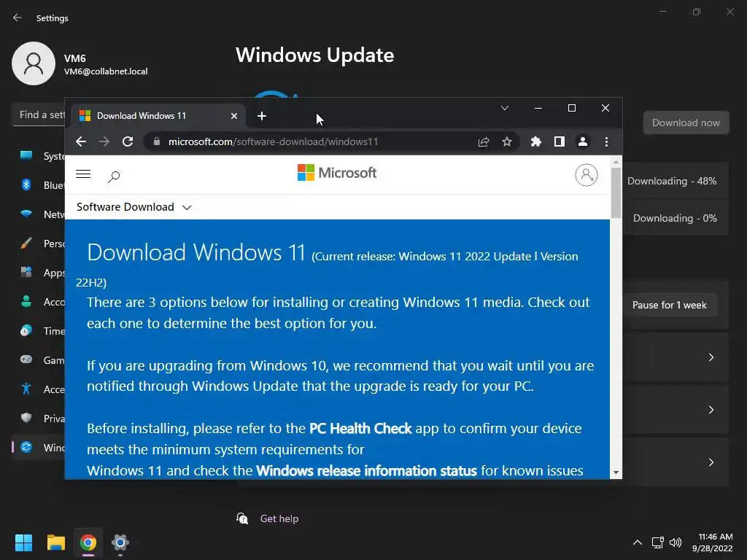The image size is (747, 560).
Task: Click the address bar URL
Action: tap(273, 141)
